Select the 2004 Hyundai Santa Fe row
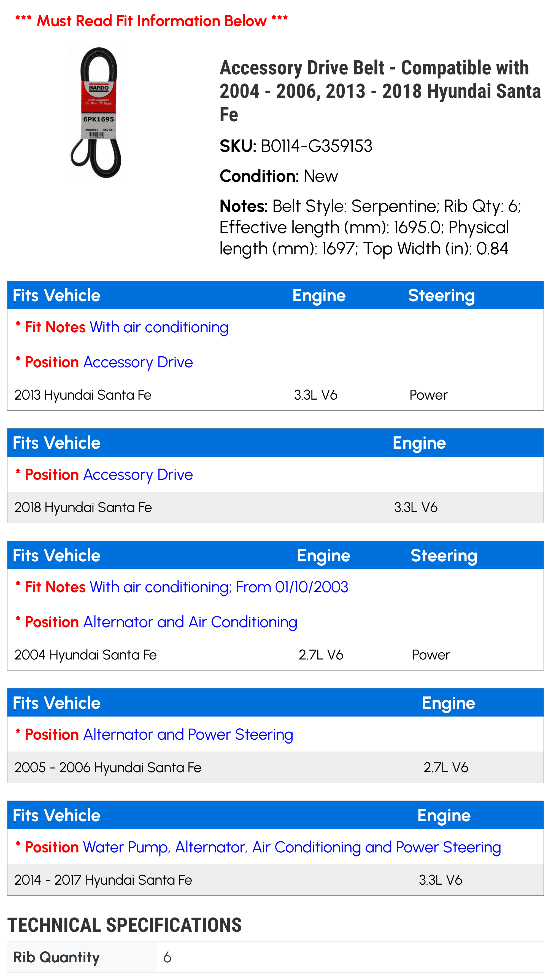The image size is (551, 980). click(275, 655)
